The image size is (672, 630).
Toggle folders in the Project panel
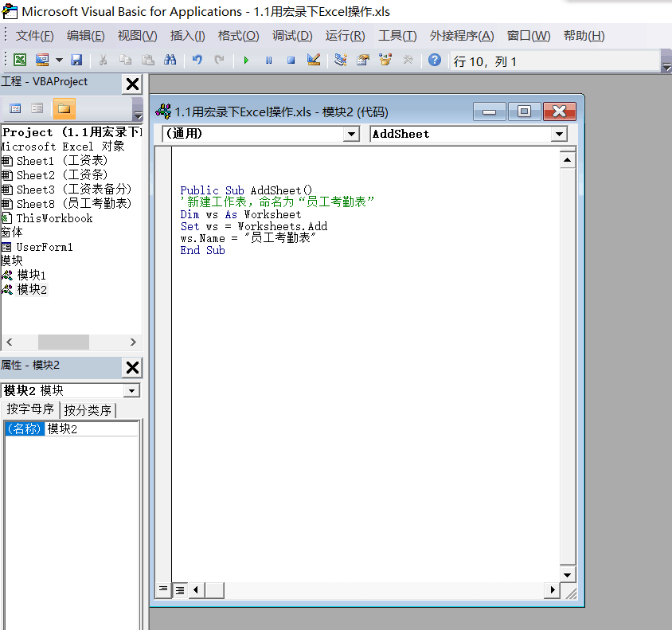point(64,108)
